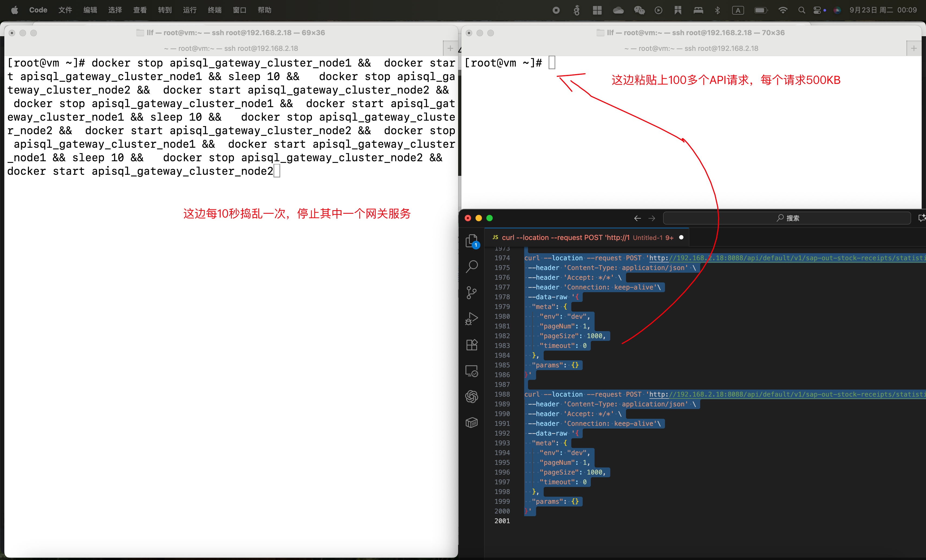926x560 pixels.
Task: Add new tab in right terminal window
Action: tap(914, 48)
